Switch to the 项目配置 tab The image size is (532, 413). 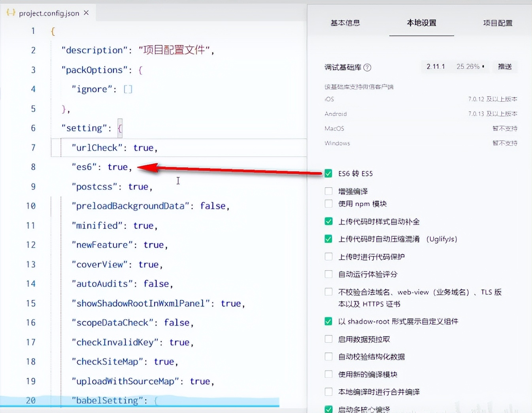pyautogui.click(x=497, y=23)
